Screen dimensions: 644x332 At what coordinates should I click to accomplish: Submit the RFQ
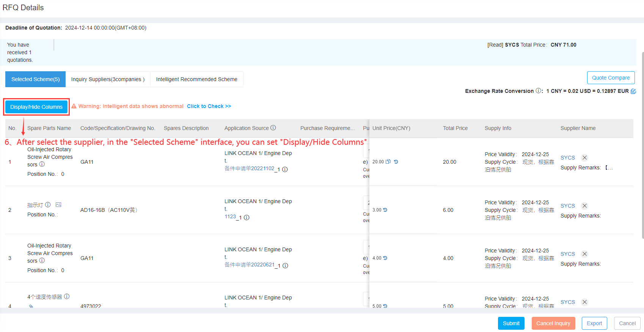tap(511, 323)
